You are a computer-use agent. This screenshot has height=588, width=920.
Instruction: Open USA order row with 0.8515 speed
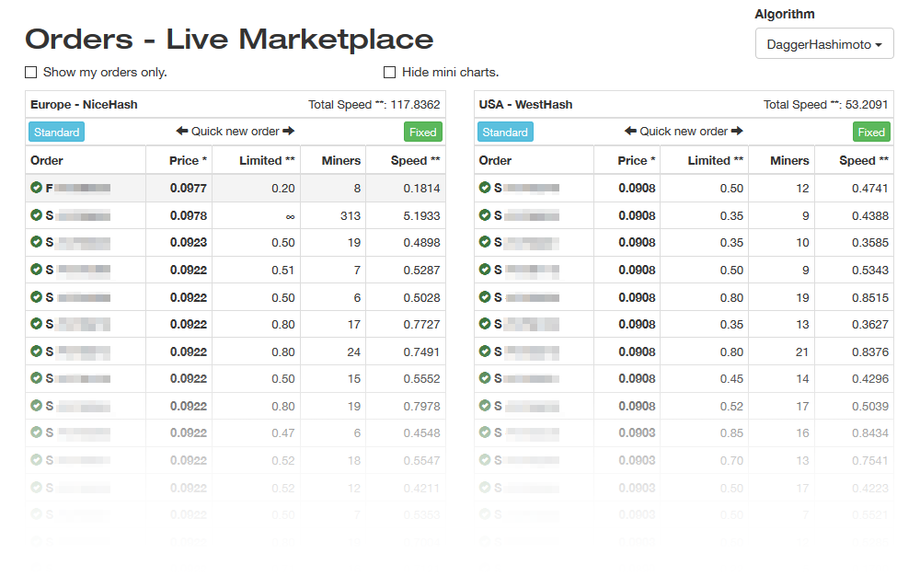point(684,297)
